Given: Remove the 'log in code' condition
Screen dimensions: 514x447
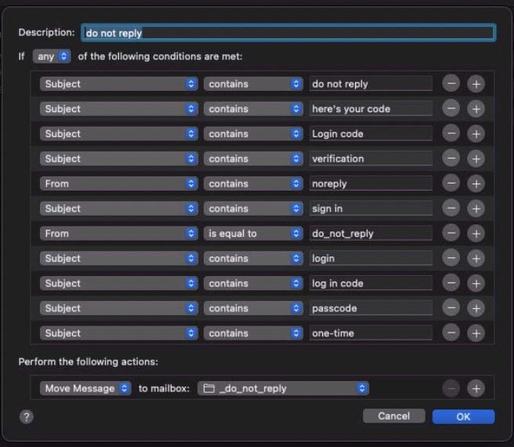Looking at the screenshot, I should click(x=451, y=283).
